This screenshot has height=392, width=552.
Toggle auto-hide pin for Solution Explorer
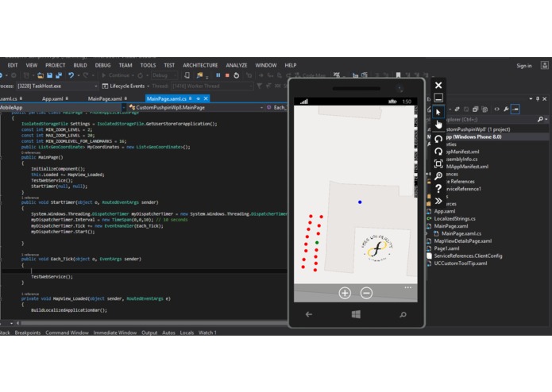pyautogui.click(x=538, y=99)
